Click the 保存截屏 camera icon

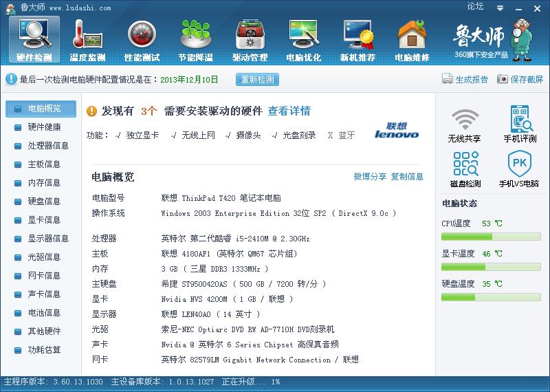coord(503,79)
